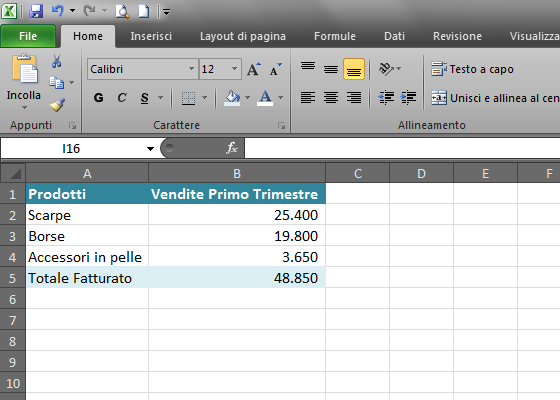The height and width of the screenshot is (400, 560).
Task: Click Unisci e allinea al centro
Action: (495, 98)
